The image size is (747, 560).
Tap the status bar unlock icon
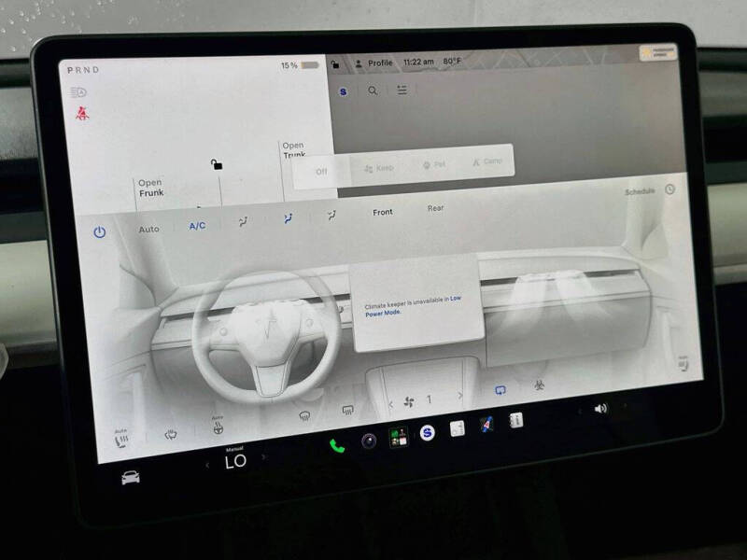click(335, 63)
